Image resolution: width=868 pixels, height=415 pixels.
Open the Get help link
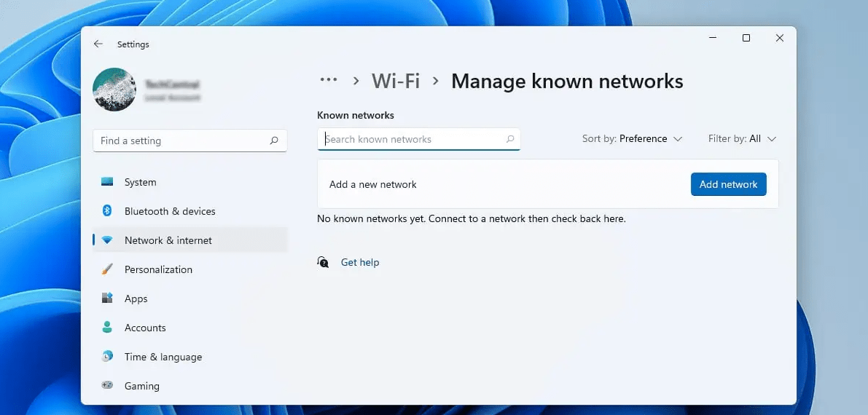360,262
